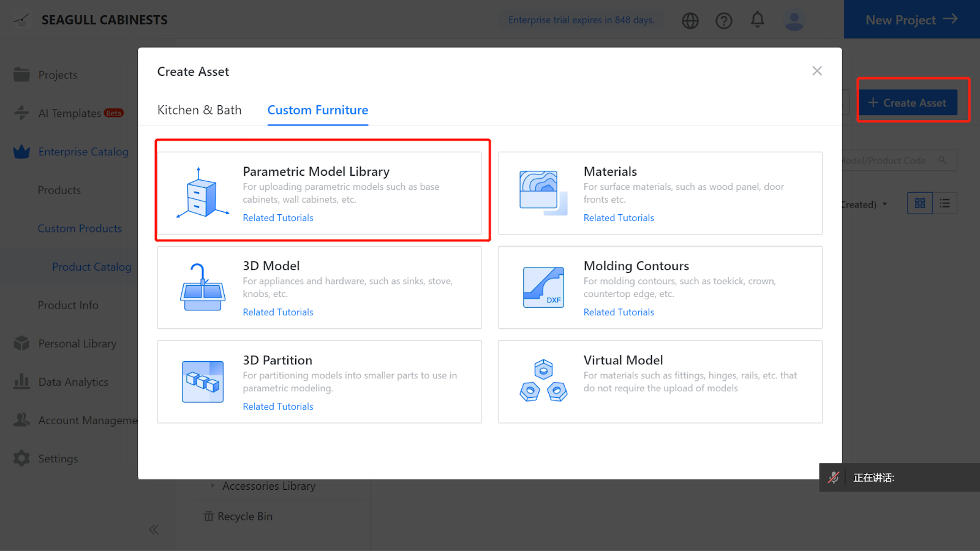The image size is (980, 551).
Task: Click the 3D Model sink icon
Action: tap(203, 287)
